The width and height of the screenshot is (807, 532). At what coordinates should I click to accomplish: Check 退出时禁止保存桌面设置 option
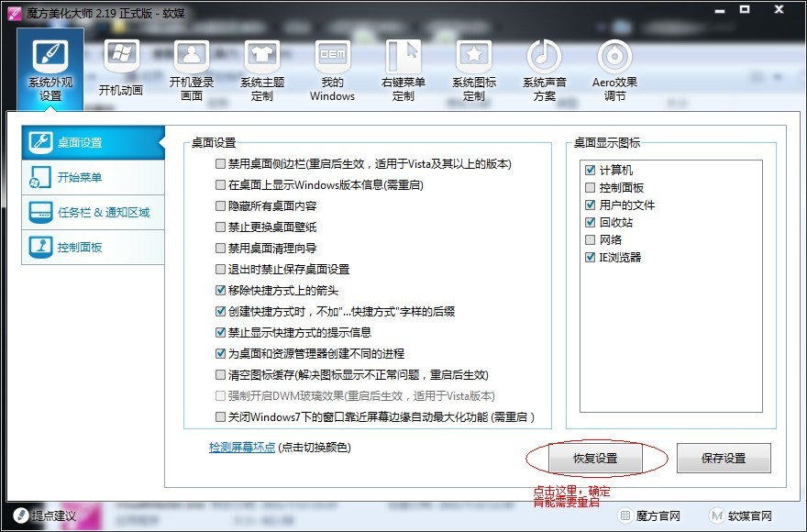pyautogui.click(x=220, y=270)
